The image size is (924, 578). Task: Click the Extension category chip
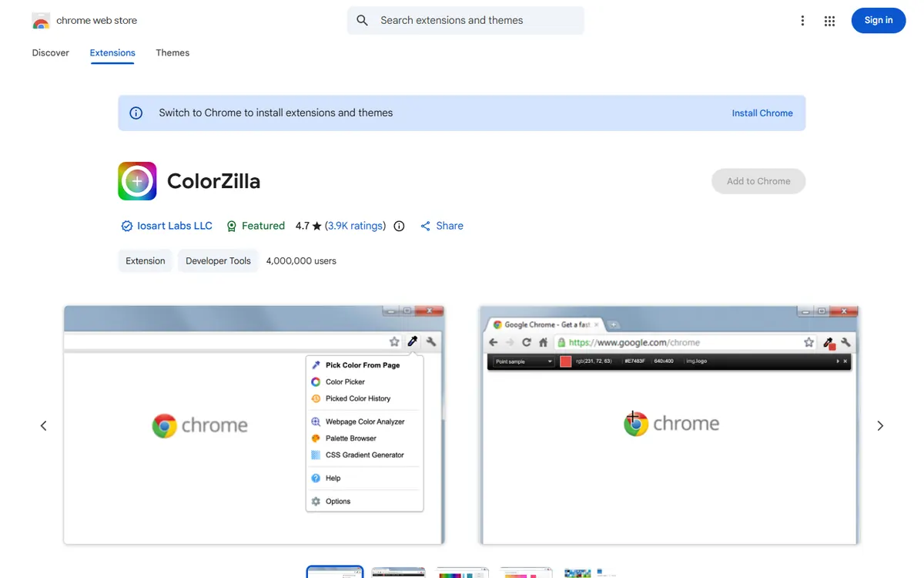tap(146, 260)
